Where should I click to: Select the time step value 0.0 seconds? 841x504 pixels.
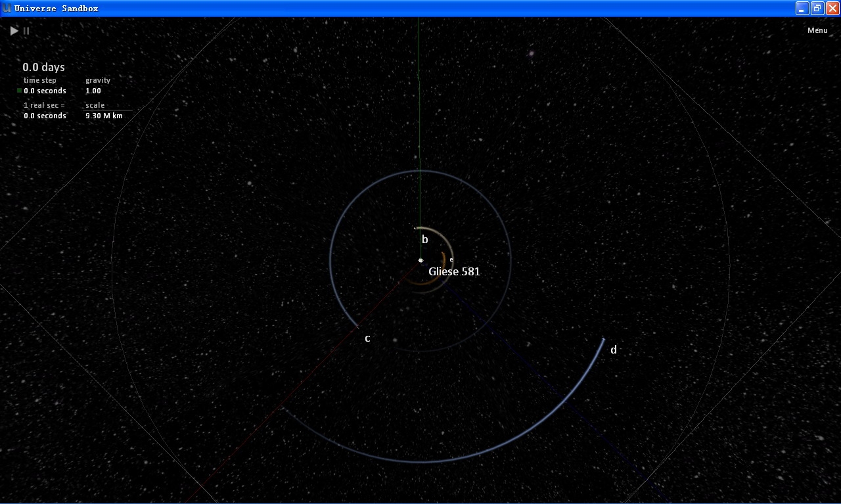coord(45,91)
